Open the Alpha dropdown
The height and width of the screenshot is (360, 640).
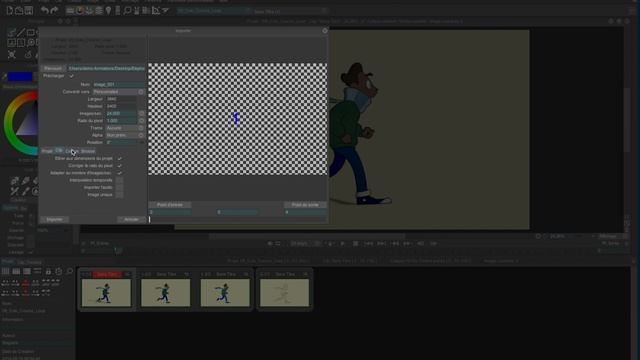[125, 135]
